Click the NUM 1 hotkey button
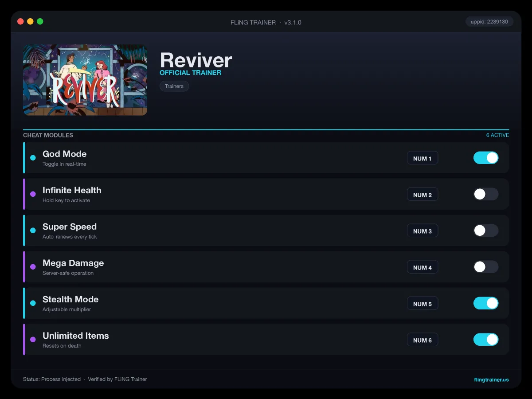The image size is (532, 399). (422, 158)
